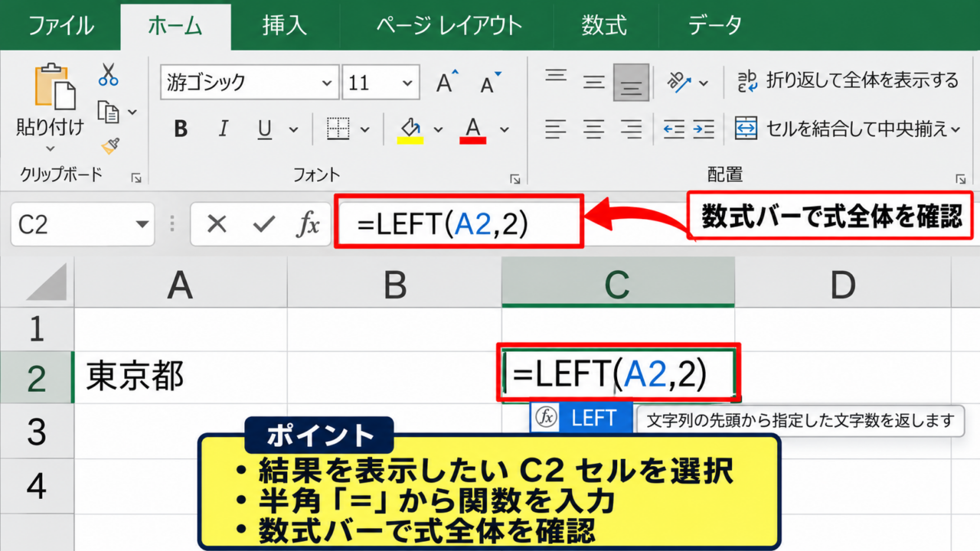
Task: Decrease font size with small A
Action: pyautogui.click(x=490, y=82)
